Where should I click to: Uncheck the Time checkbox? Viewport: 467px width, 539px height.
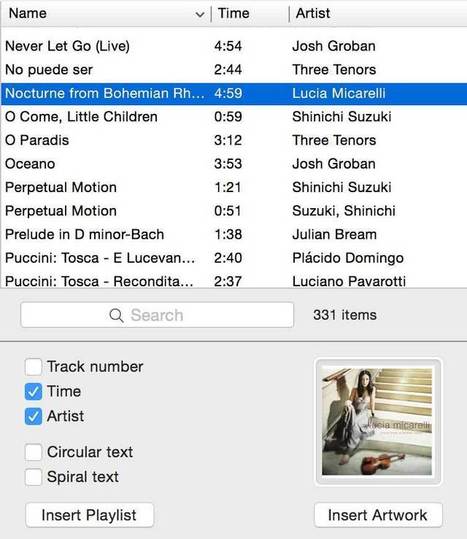33,392
